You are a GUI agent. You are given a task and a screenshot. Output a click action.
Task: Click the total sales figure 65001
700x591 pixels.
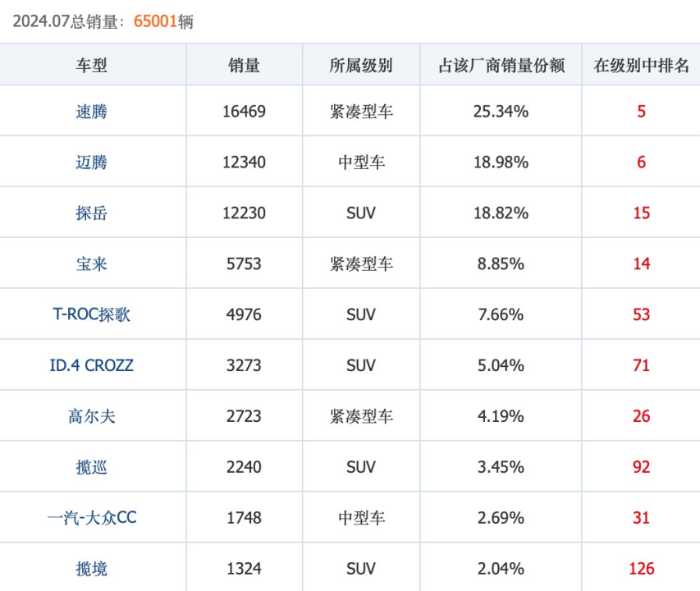point(155,21)
